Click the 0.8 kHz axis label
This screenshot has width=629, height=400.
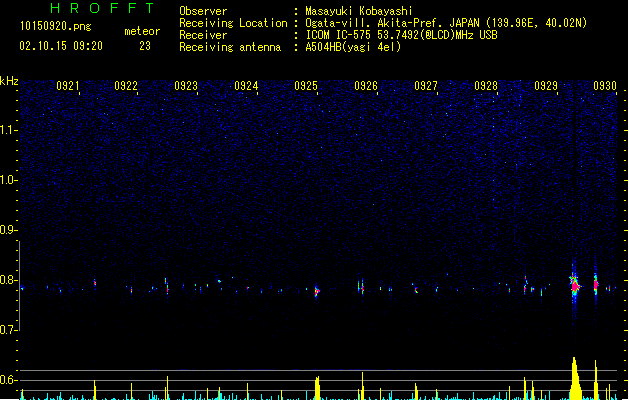(8, 280)
